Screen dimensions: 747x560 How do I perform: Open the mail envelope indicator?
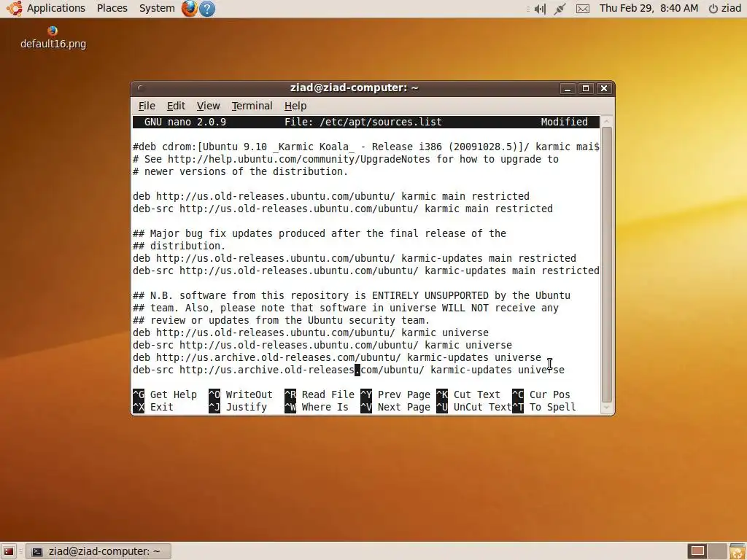tap(583, 9)
